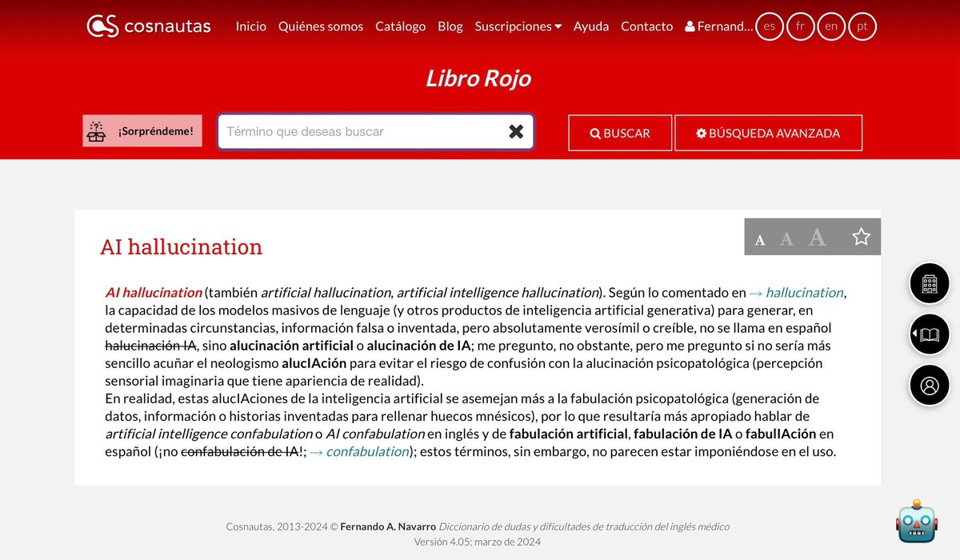This screenshot has height=560, width=960.
Task: Open the Inicio menu item
Action: (x=251, y=26)
